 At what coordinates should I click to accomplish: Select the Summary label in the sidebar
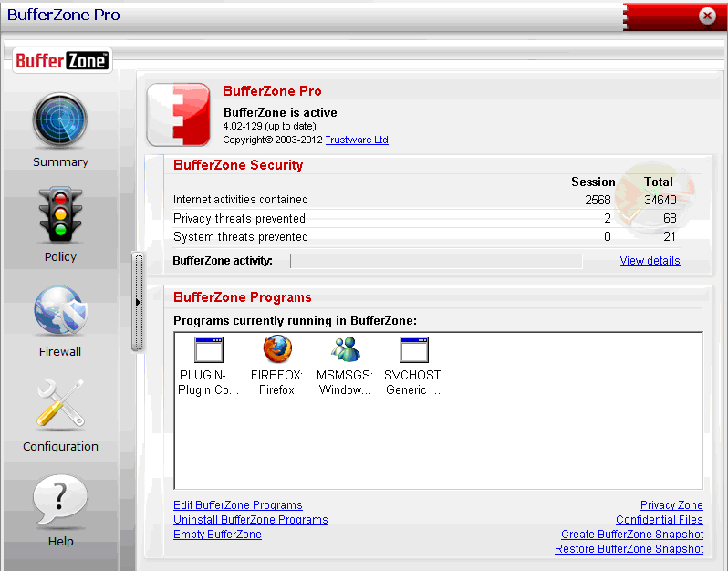[60, 162]
